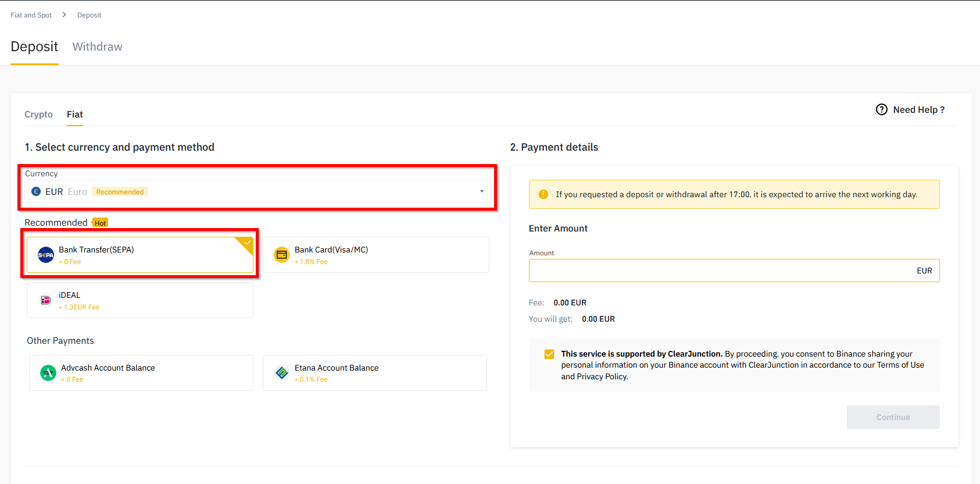This screenshot has width=980, height=484.
Task: Uncheck the ClearJunction consent checkbox
Action: [x=549, y=354]
